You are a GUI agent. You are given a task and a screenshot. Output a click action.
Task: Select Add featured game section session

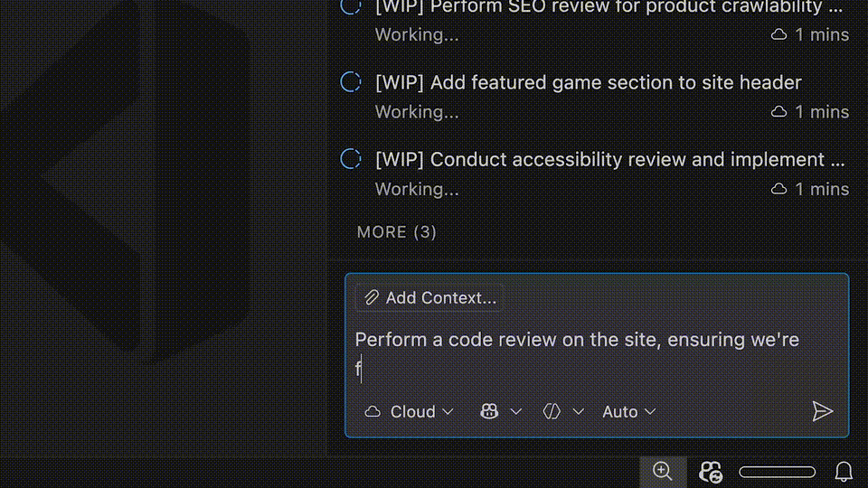tap(588, 83)
